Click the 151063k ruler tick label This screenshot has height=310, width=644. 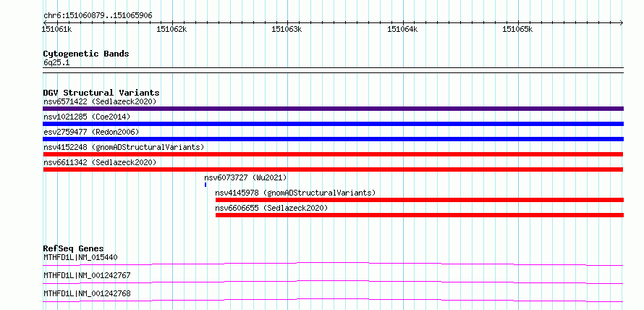pos(287,29)
